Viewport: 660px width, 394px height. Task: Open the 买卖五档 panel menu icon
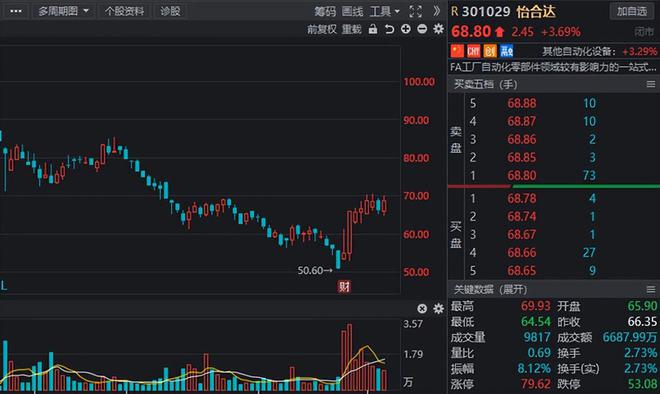[651, 84]
